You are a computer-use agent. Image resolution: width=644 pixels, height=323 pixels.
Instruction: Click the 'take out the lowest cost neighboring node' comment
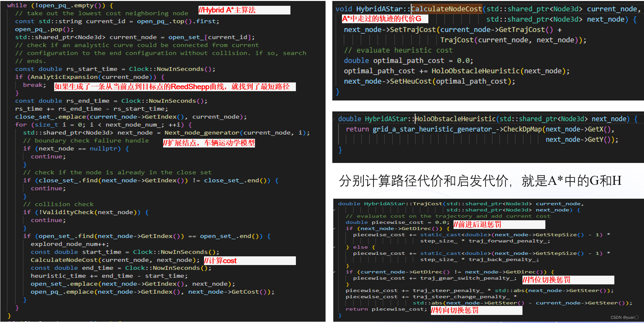102,13
